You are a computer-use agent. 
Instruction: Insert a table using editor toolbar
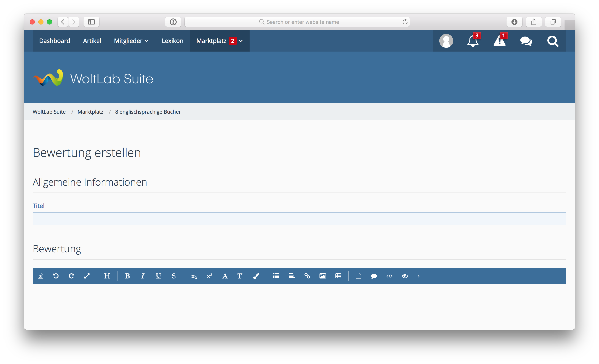[338, 276]
